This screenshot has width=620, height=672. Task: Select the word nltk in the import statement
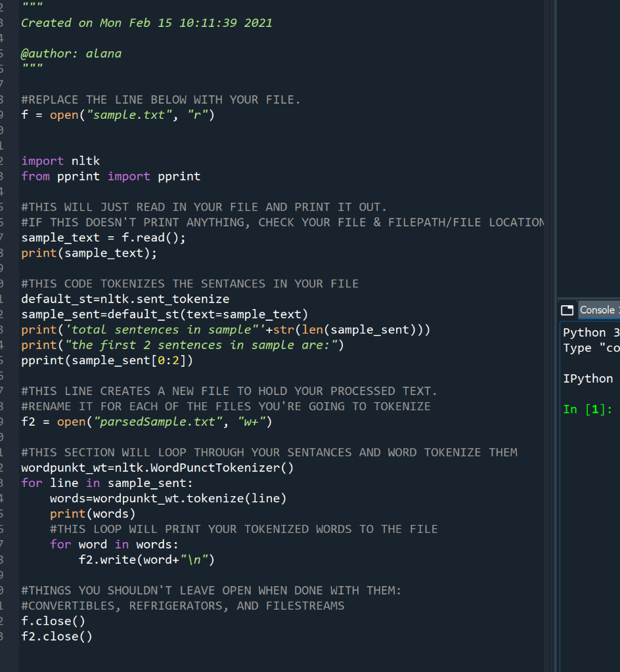pos(85,160)
